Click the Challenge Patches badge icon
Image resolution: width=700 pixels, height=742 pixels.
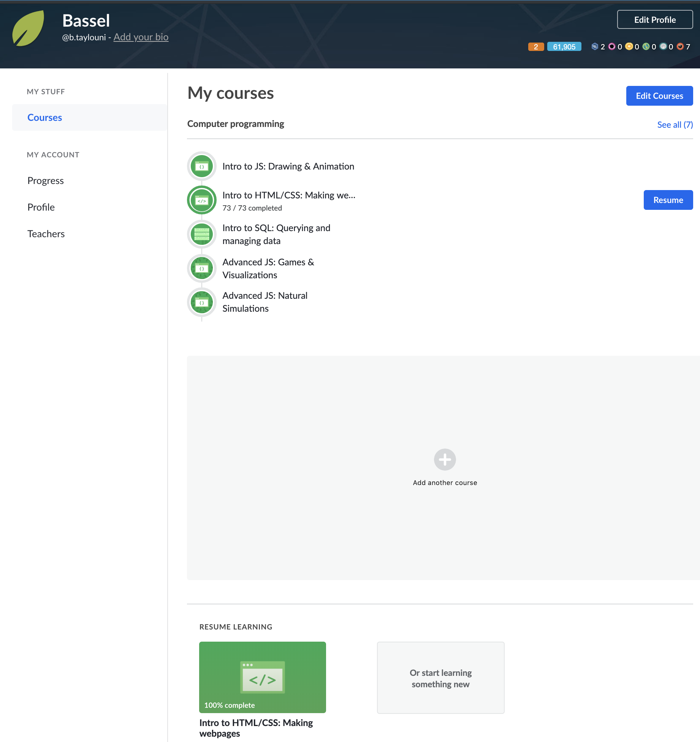(x=595, y=46)
